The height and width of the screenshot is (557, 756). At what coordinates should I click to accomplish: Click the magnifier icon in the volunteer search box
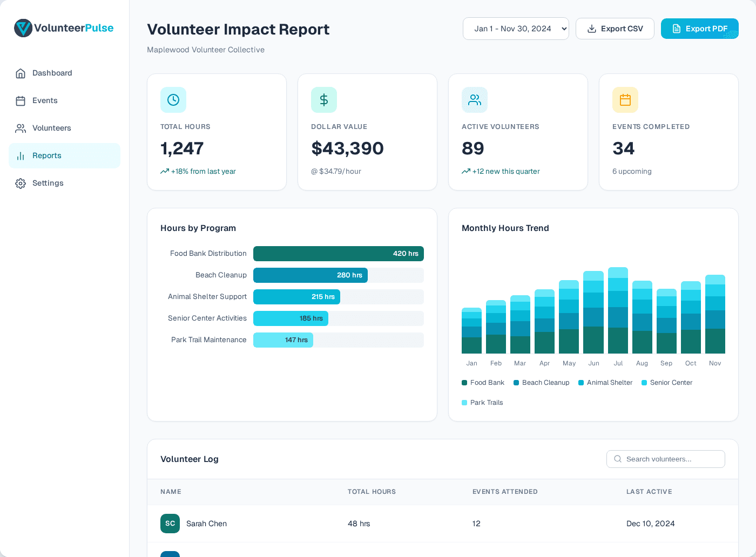coord(617,459)
